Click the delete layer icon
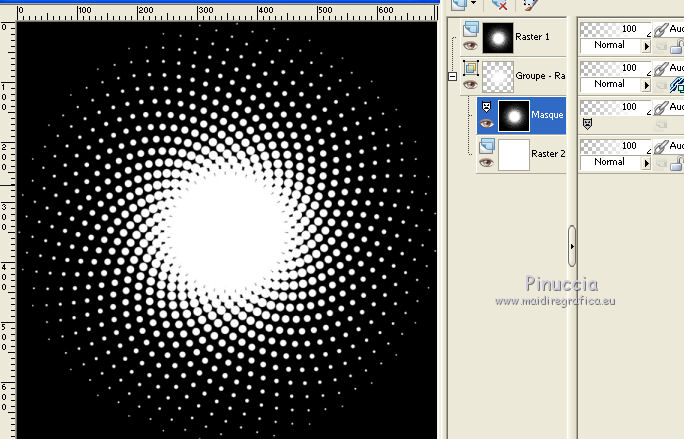 499,4
